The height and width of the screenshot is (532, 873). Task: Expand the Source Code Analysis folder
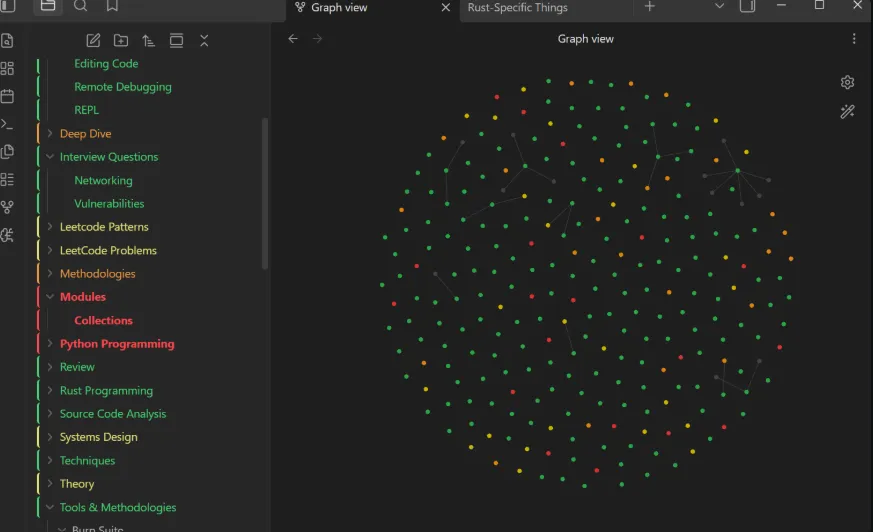[x=50, y=413]
